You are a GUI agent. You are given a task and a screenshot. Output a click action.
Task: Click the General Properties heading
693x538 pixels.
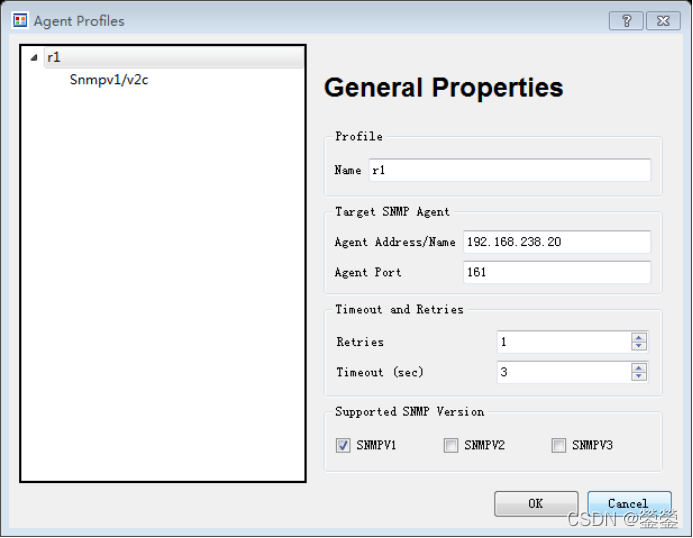[x=444, y=88]
